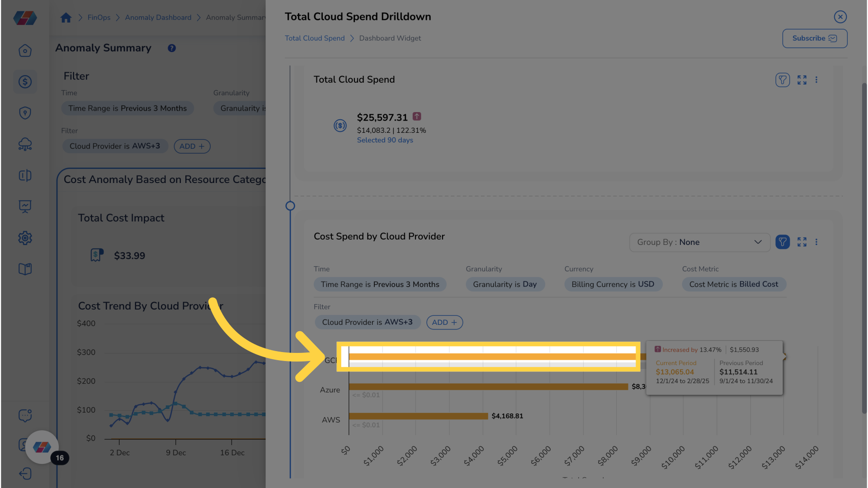
Task: Click the highlighted GCP spend bar
Action: pyautogui.click(x=492, y=357)
